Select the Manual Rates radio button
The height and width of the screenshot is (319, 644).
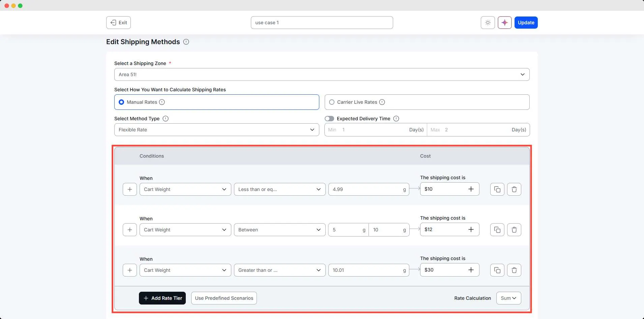[x=121, y=102]
